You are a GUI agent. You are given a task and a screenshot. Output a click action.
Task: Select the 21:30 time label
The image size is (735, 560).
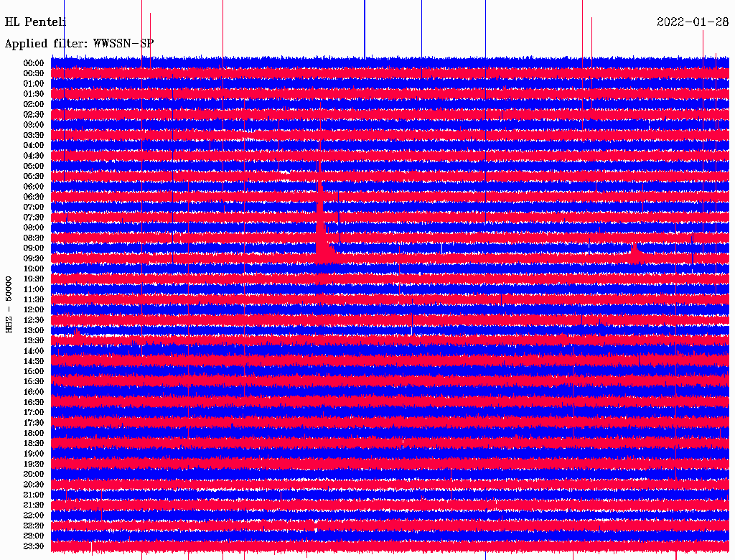(34, 505)
